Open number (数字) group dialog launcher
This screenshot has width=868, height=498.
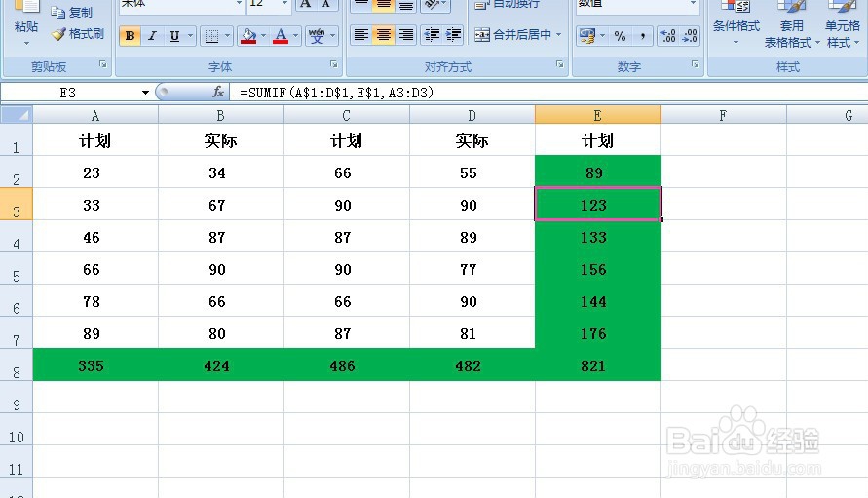coord(695,65)
